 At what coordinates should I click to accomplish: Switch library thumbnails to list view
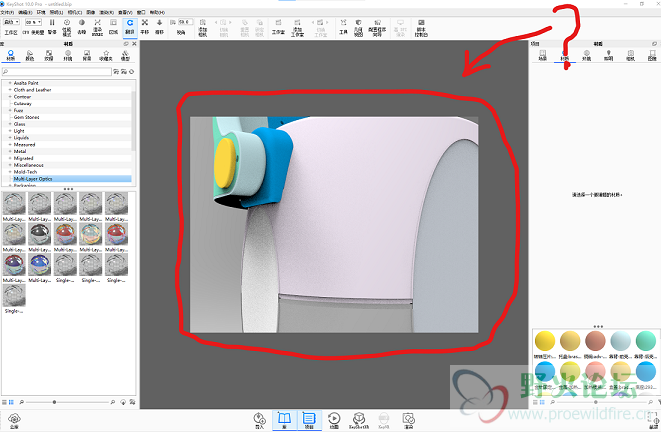click(x=4, y=402)
